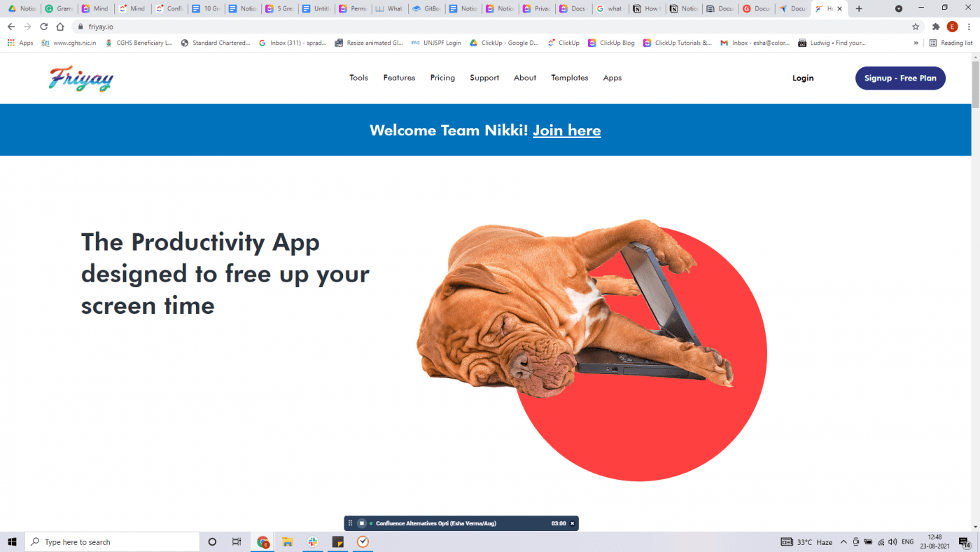Open the About nav item
Screen dimensions: 980x552
coord(525,78)
